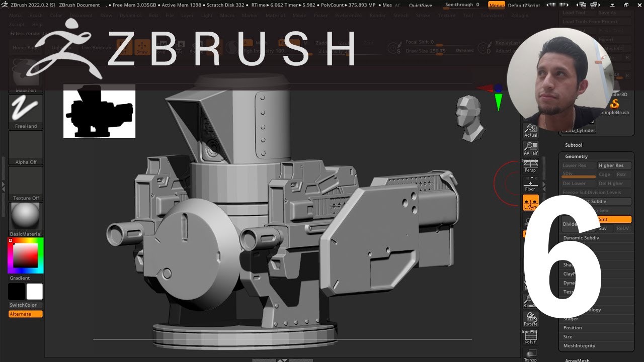The height and width of the screenshot is (362, 644).
Task: Open the Zplugin menu
Action: coord(519,16)
